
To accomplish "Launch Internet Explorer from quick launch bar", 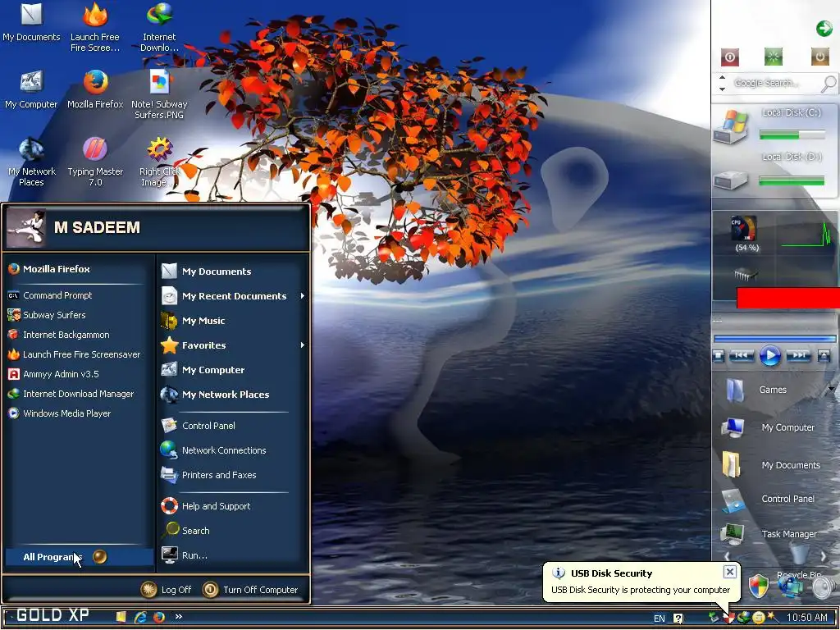I will [140, 617].
